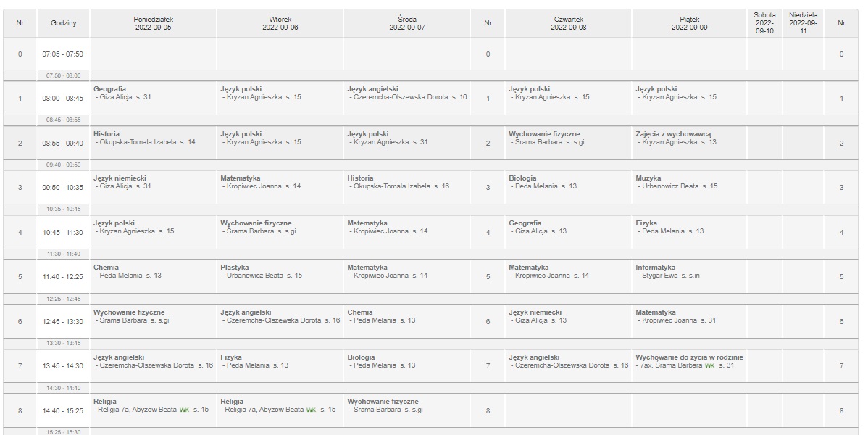
Task: Click WK icon in Tuesday's Religia lesson
Action: pyautogui.click(x=312, y=410)
